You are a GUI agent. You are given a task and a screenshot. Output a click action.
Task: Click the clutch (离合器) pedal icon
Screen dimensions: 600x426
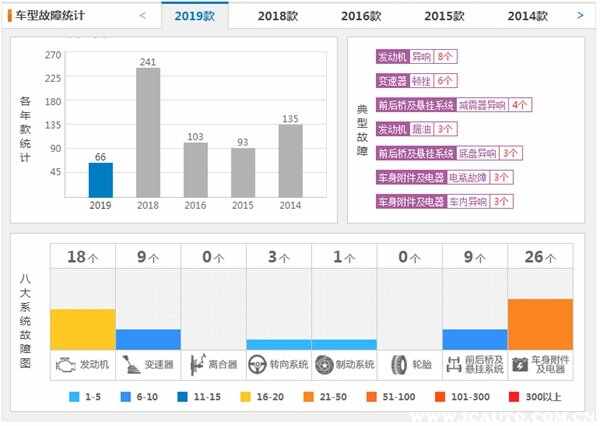click(197, 364)
